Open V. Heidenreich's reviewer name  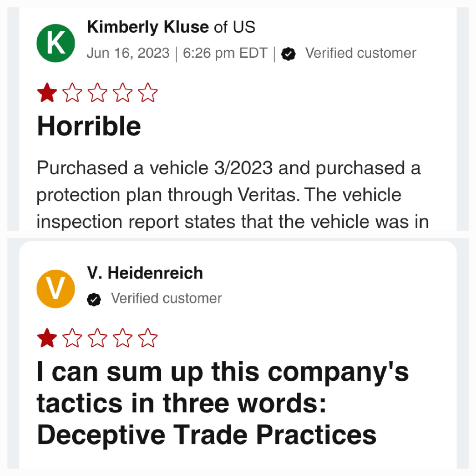point(145,273)
